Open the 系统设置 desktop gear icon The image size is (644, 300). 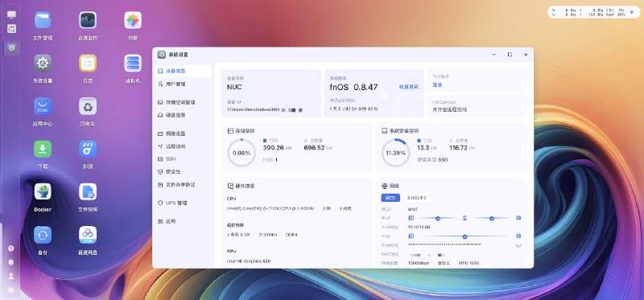(x=43, y=64)
